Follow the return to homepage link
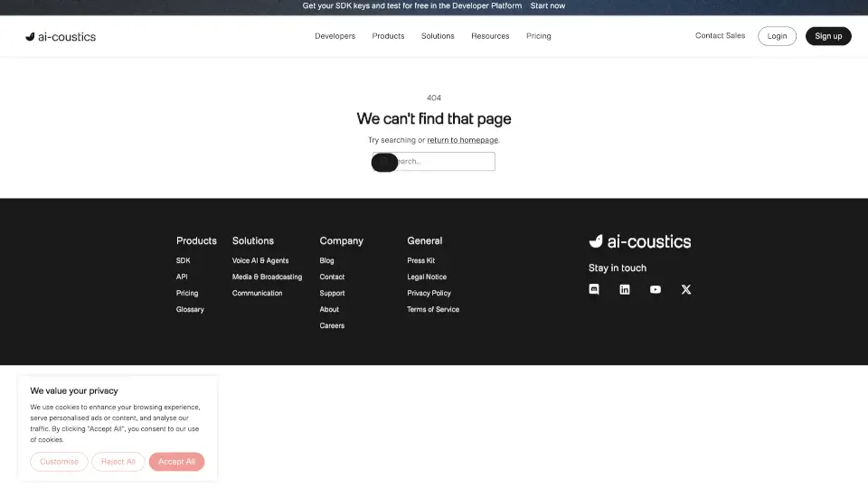The height and width of the screenshot is (488, 868). click(x=462, y=140)
